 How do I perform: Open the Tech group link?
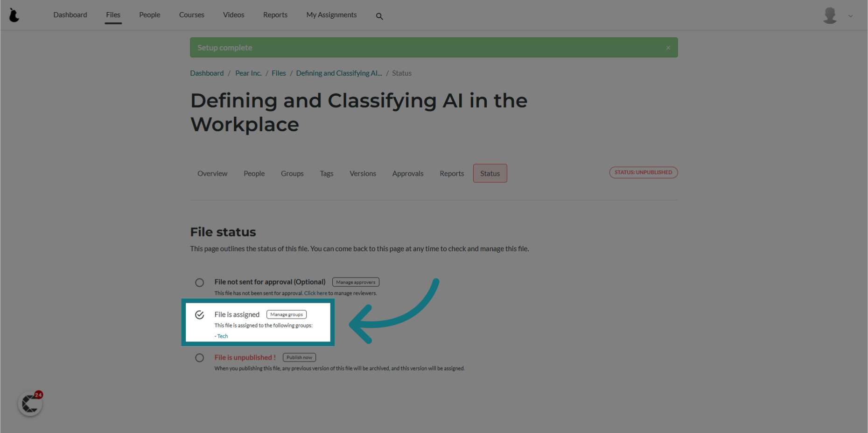tap(223, 336)
